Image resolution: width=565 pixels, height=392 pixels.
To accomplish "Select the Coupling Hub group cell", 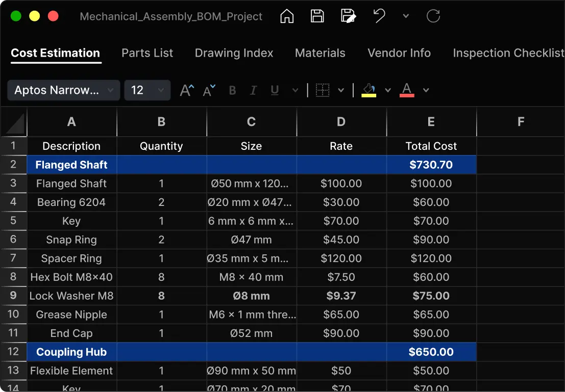I will pos(71,352).
